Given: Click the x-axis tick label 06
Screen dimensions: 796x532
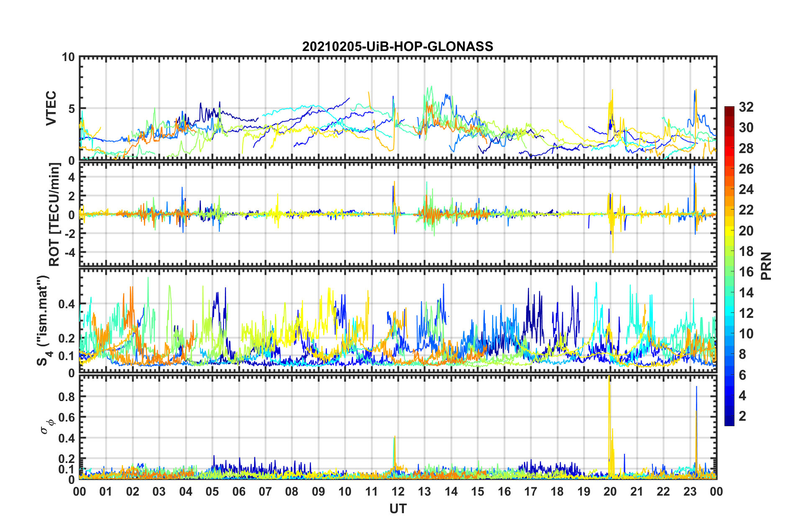Looking at the screenshot, I should click(x=239, y=491).
